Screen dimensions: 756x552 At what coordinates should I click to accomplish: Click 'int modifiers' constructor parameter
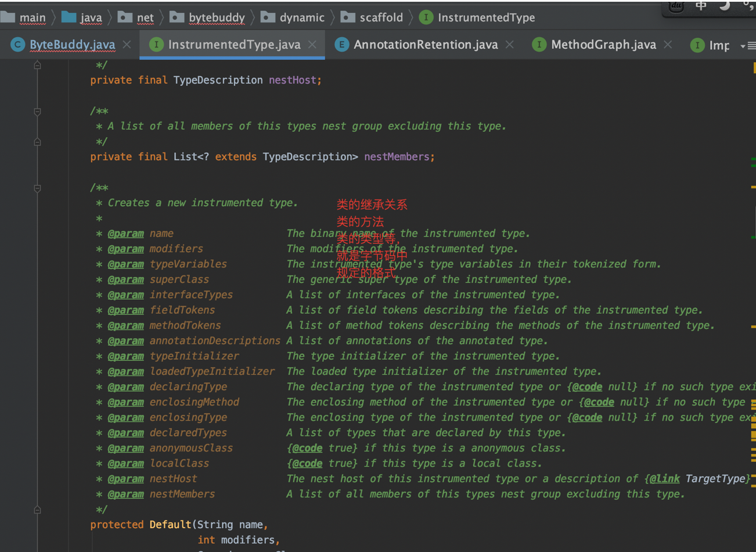coord(236,540)
